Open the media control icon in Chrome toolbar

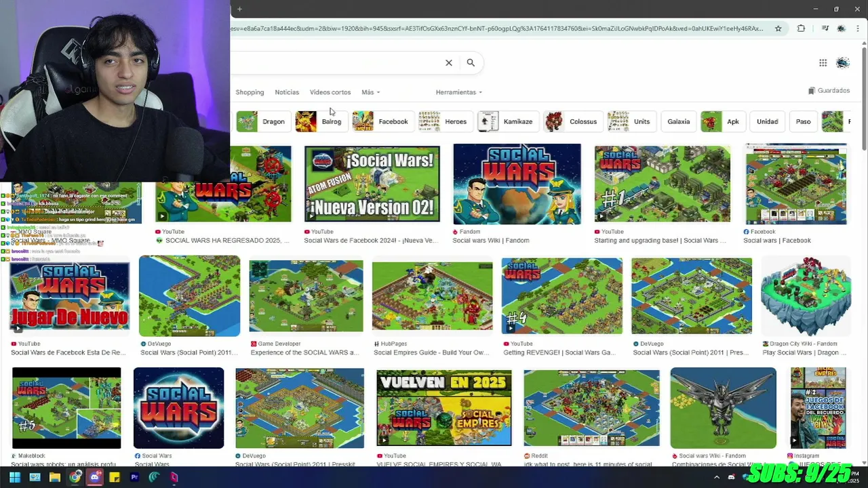[x=825, y=28]
